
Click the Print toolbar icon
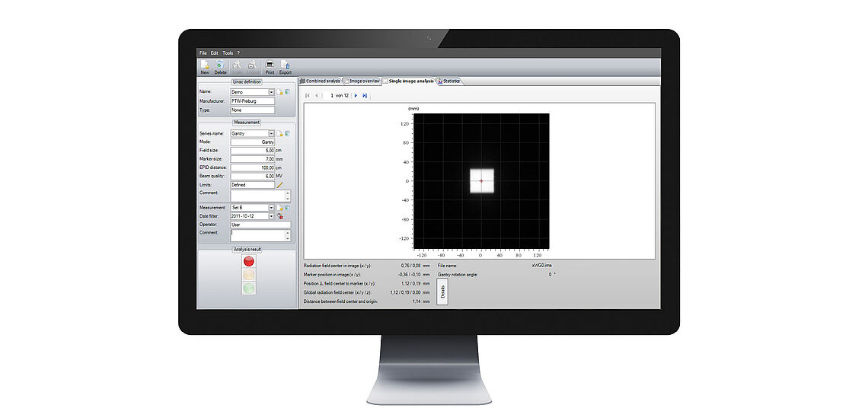pos(270,65)
